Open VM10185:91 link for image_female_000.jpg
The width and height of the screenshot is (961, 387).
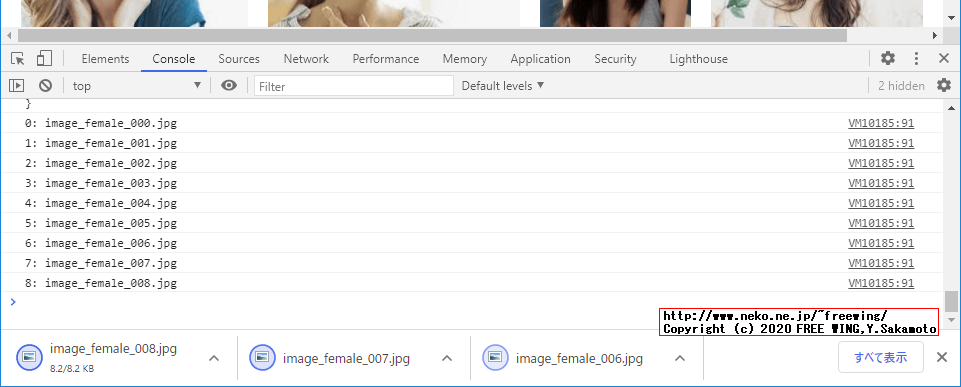881,123
